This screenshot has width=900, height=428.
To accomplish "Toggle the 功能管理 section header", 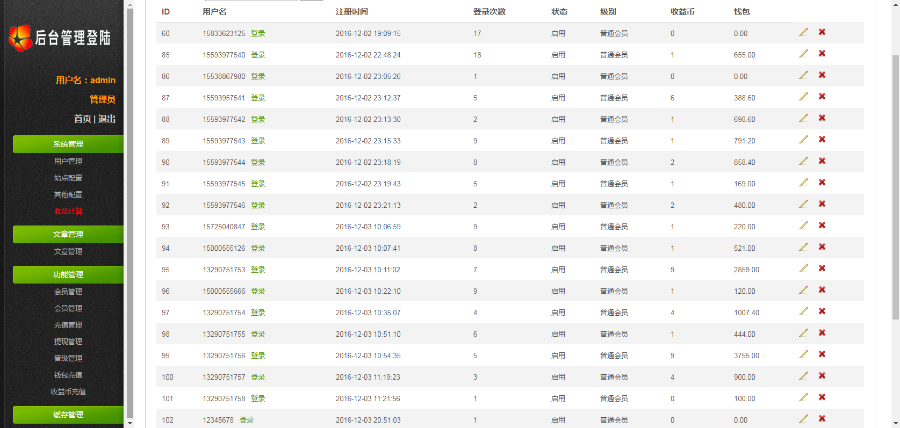I will point(68,275).
